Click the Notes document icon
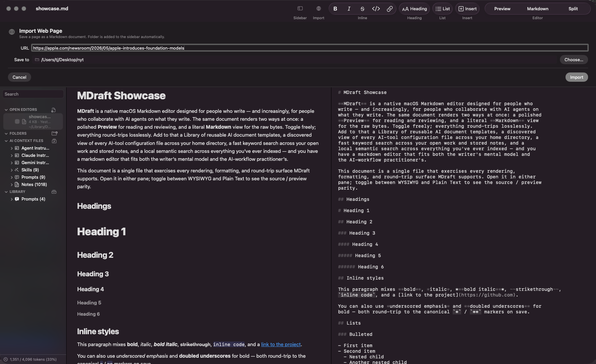 17,184
